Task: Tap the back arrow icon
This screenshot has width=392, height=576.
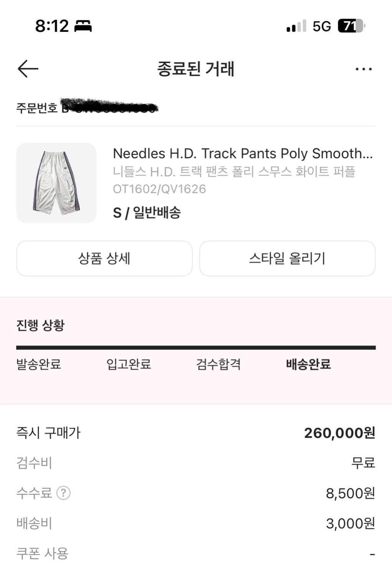Action: pos(28,69)
